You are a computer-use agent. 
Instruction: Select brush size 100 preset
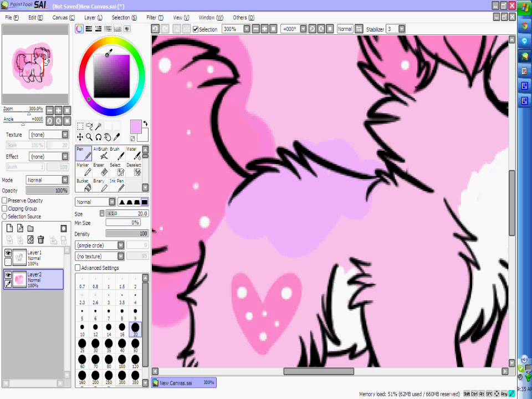coord(122,361)
